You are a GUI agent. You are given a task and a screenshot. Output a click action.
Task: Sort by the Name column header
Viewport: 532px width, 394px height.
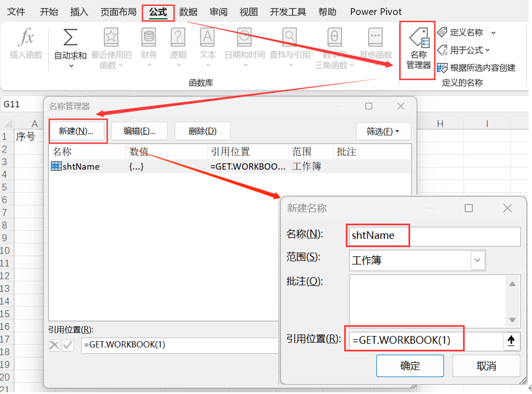[88, 152]
